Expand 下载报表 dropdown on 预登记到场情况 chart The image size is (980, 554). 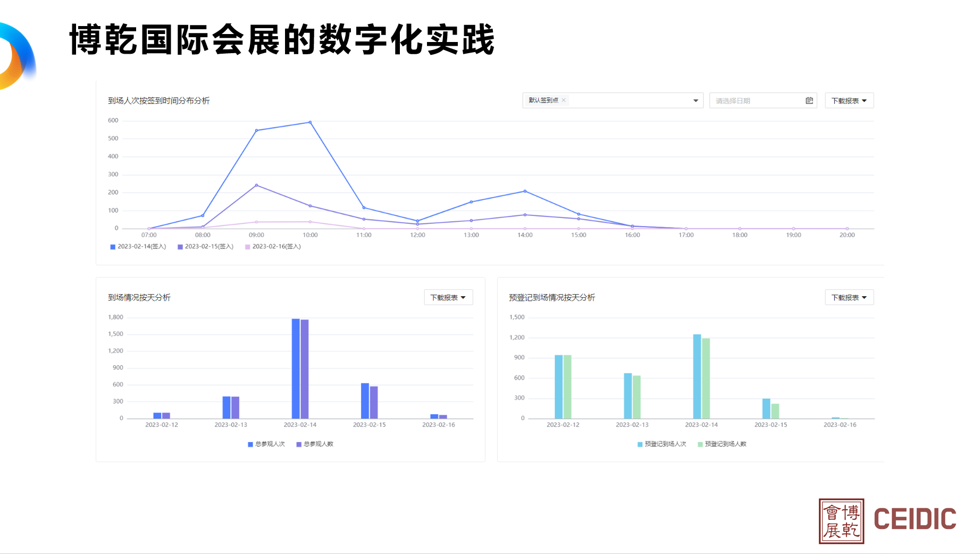849,297
